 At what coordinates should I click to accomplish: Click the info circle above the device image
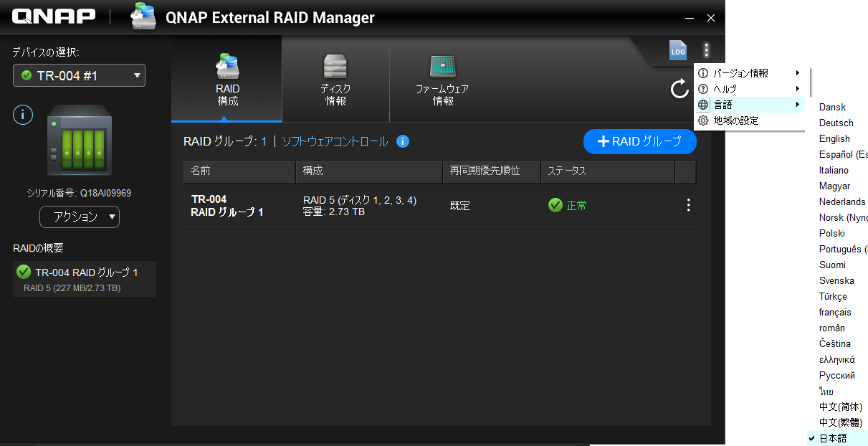pyautogui.click(x=23, y=115)
